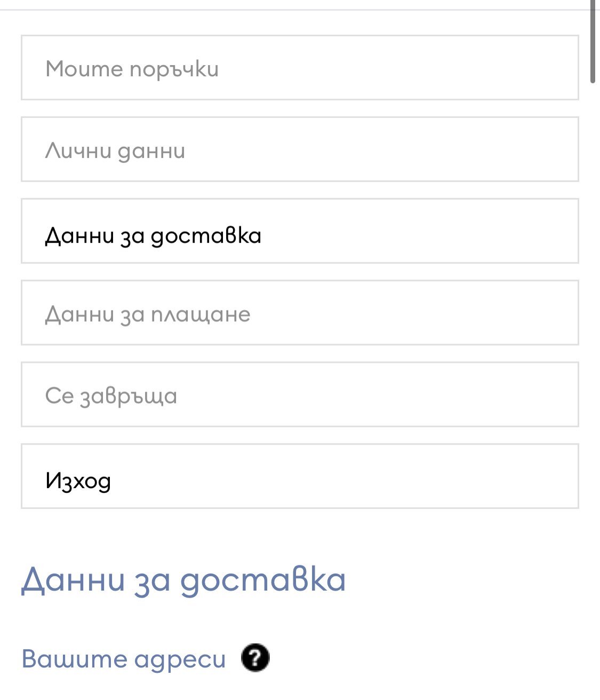Click the vertical scrollbar thumb
Viewport: 600px width, 700px height.
[593, 42]
